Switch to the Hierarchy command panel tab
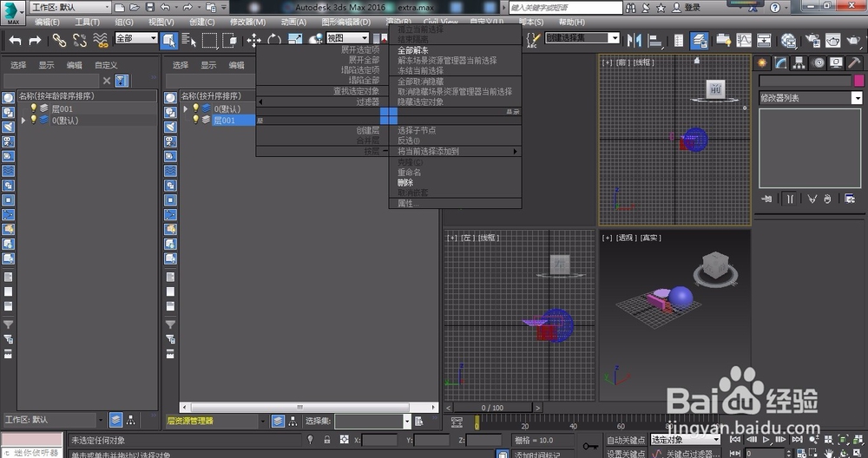Screen dimensions: 868x458 click(799, 63)
